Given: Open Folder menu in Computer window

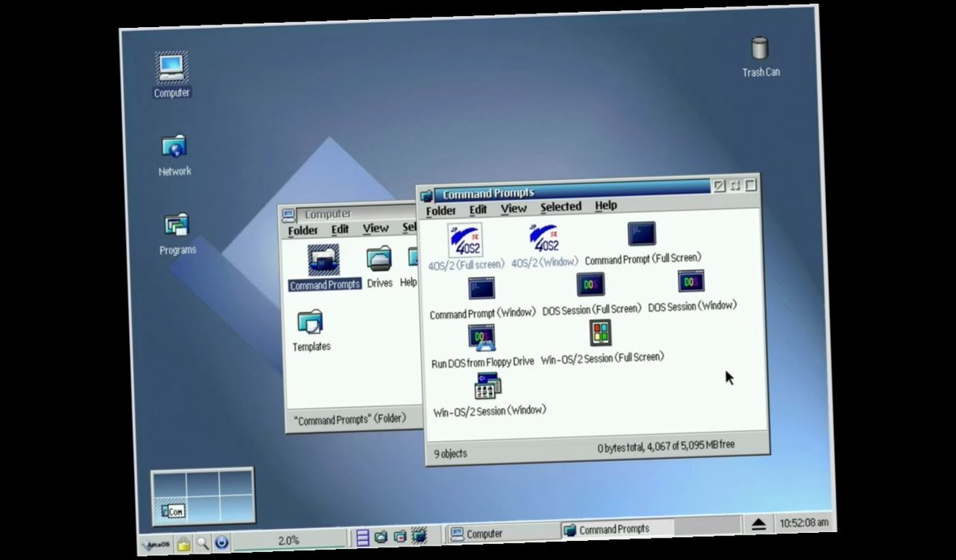Looking at the screenshot, I should pos(303,231).
